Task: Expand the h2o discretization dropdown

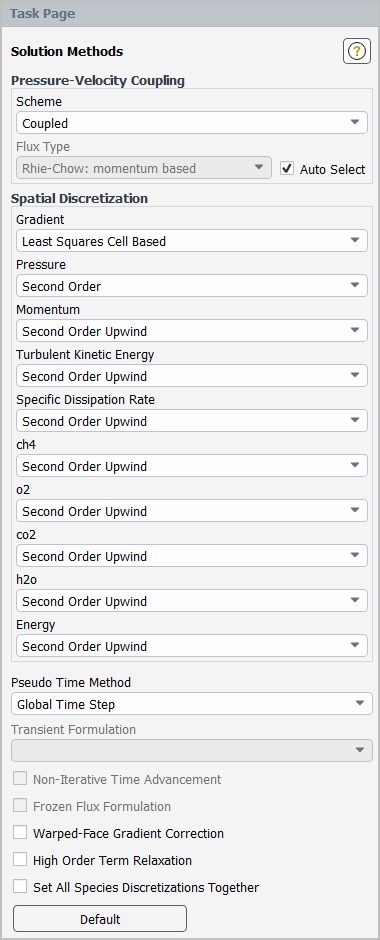Action: [192, 601]
